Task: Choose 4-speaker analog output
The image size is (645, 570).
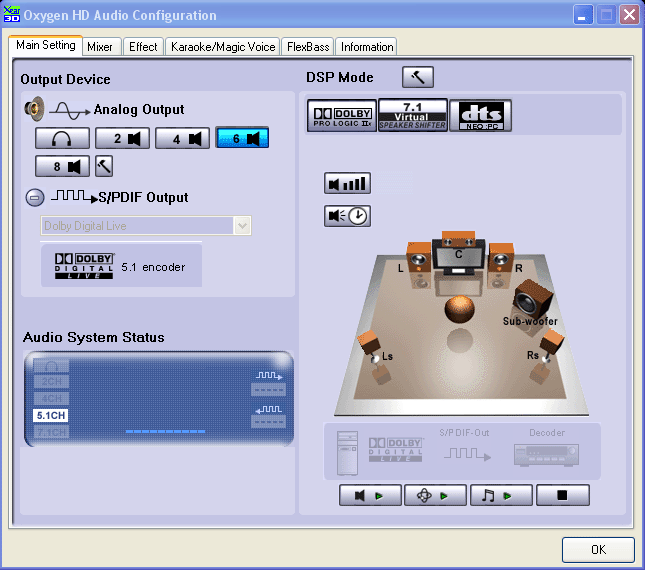Action: click(182, 138)
